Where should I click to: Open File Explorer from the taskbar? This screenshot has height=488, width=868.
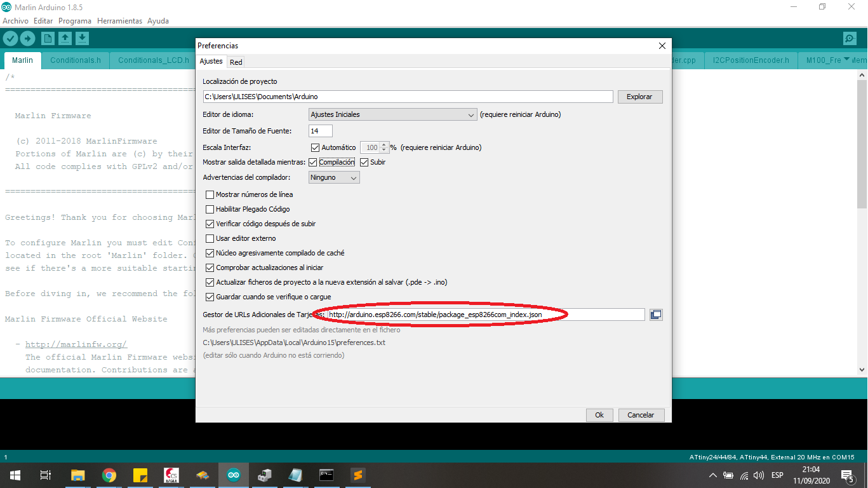pyautogui.click(x=77, y=475)
